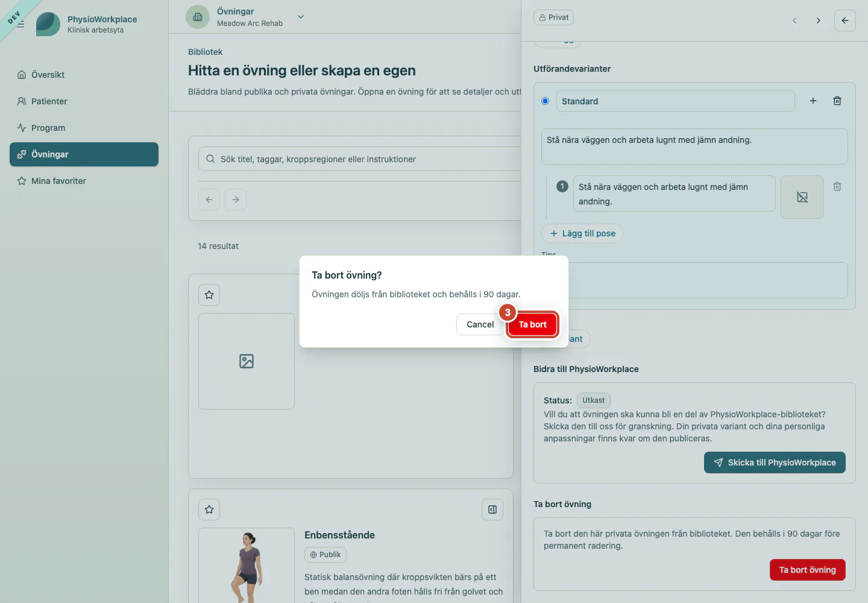Viewport: 868px width, 603px height.
Task: Open the Enbensstående exercise title
Action: coord(339,535)
